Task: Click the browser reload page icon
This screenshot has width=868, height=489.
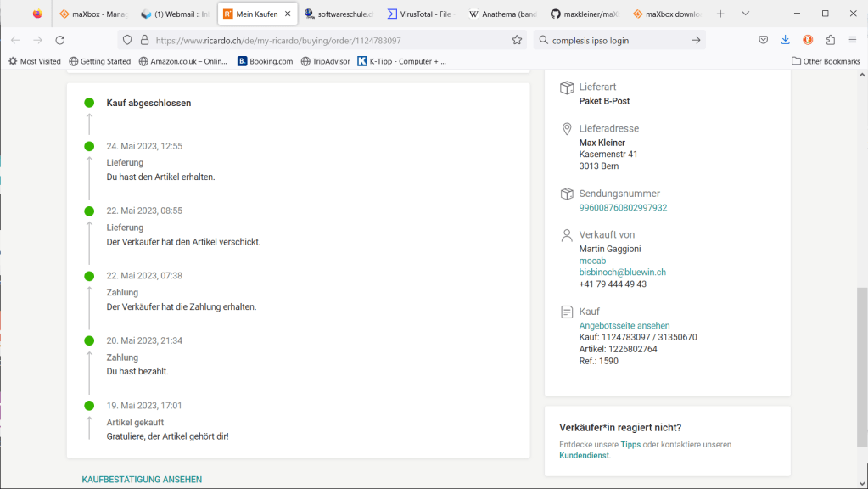Action: tap(59, 40)
